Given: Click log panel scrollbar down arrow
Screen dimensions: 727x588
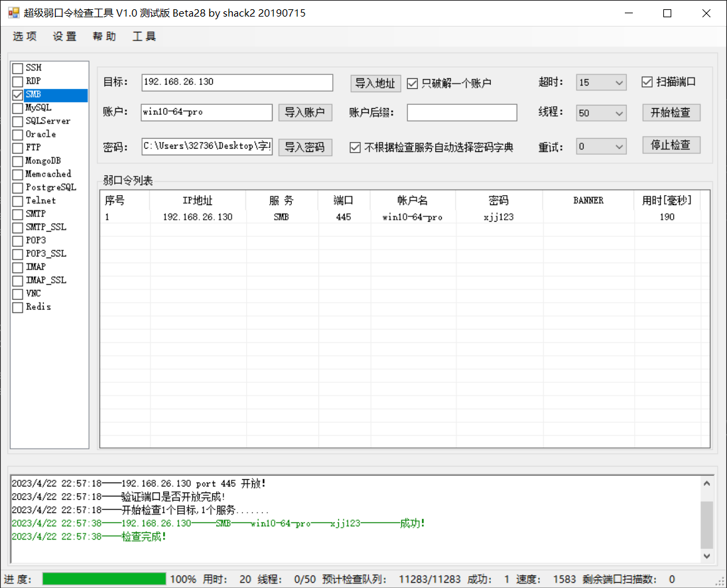Looking at the screenshot, I should [x=707, y=556].
